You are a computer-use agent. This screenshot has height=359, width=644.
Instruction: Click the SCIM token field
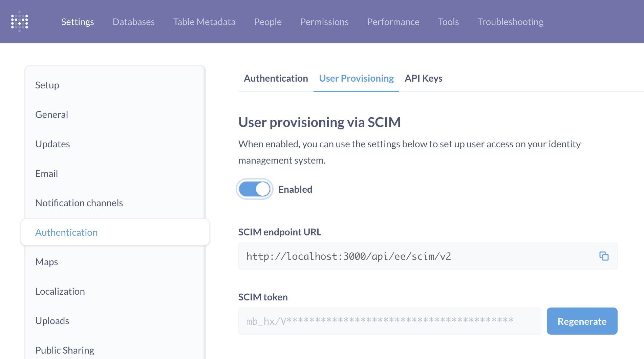coord(389,321)
